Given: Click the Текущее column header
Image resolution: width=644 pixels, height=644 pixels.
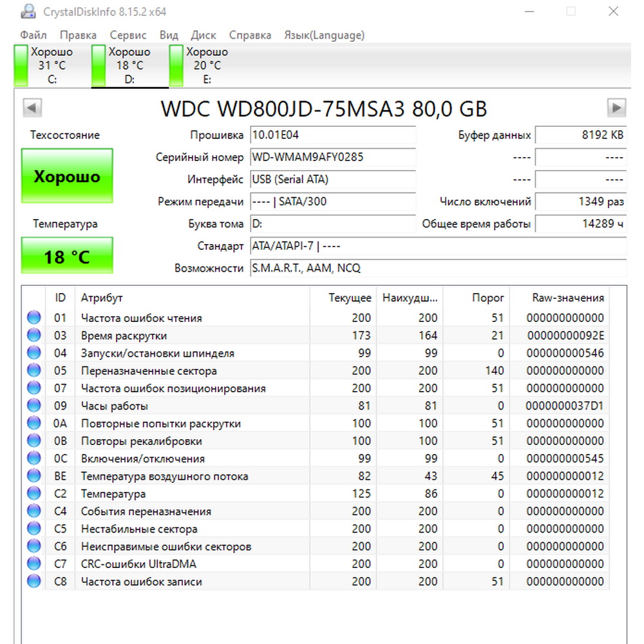Looking at the screenshot, I should (343, 298).
